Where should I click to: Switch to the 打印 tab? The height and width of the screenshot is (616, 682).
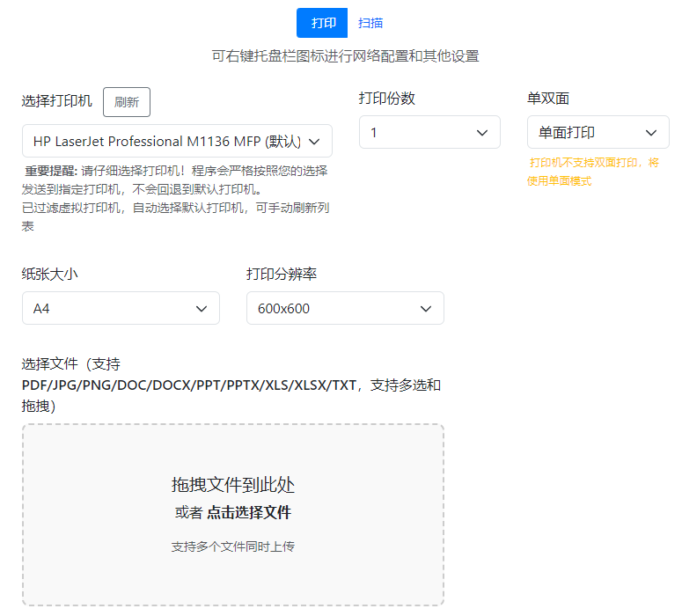[x=322, y=23]
